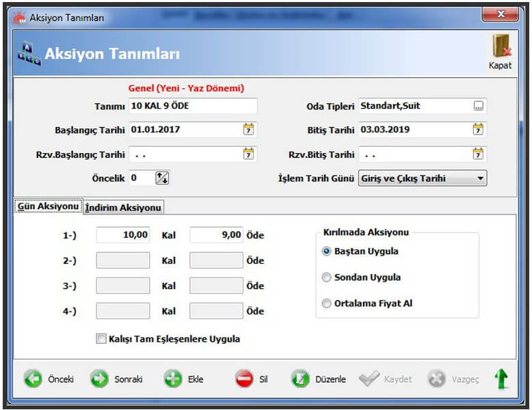Close the Aksiyon Tanımları window
The height and width of the screenshot is (410, 532).
point(501,14)
